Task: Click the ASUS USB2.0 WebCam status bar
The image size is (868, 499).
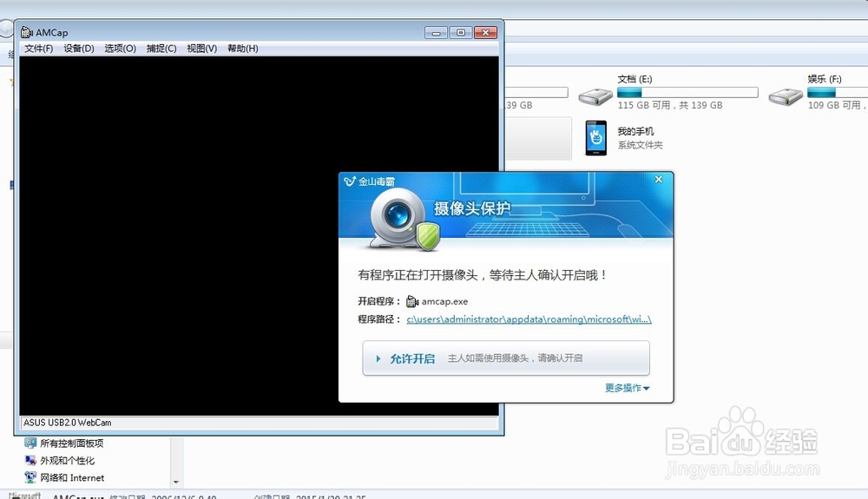Action: [x=259, y=423]
